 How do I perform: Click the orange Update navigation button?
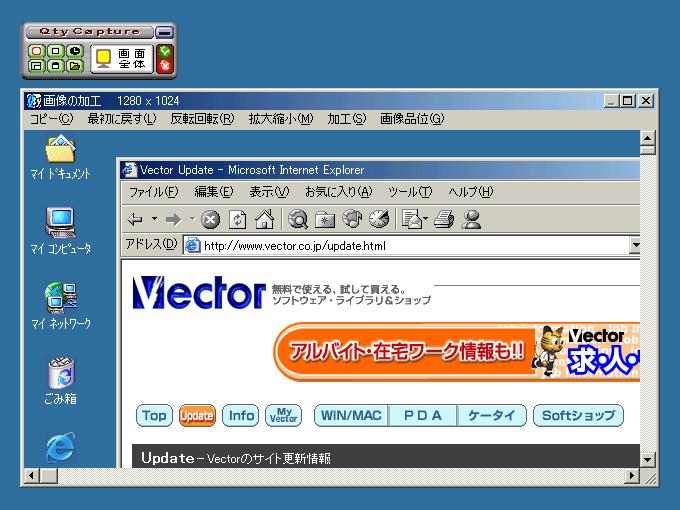197,415
